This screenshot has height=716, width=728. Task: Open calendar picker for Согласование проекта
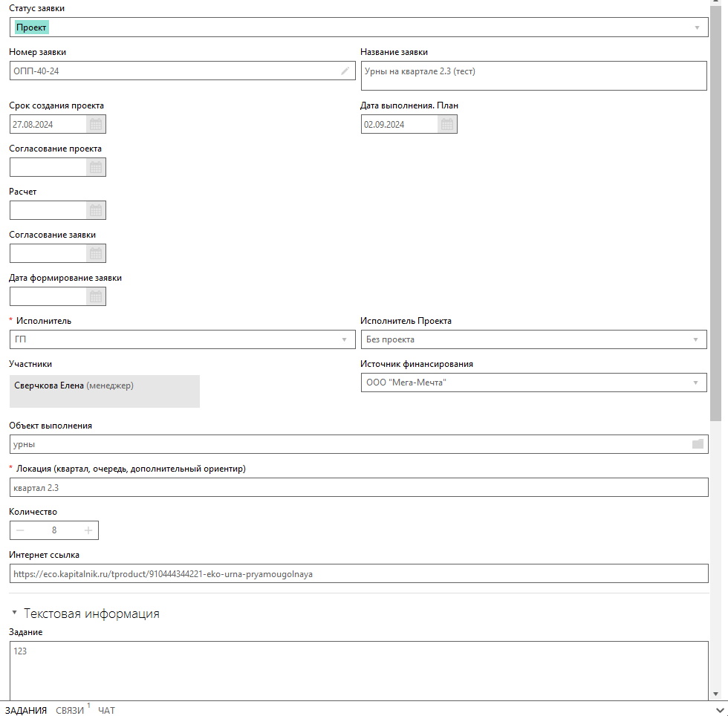pyautogui.click(x=96, y=167)
